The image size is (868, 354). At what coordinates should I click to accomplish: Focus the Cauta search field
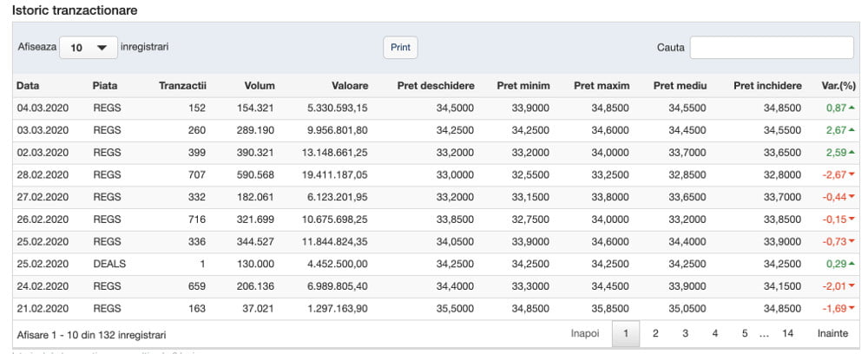click(771, 48)
